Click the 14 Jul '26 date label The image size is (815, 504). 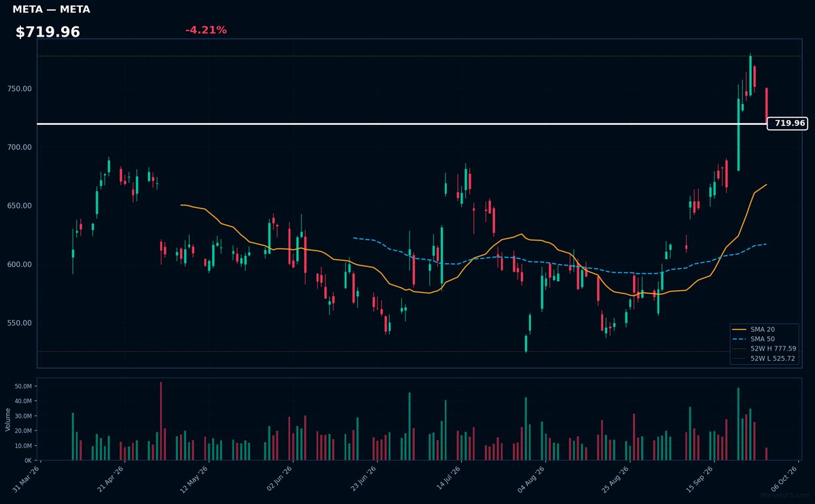[447, 480]
